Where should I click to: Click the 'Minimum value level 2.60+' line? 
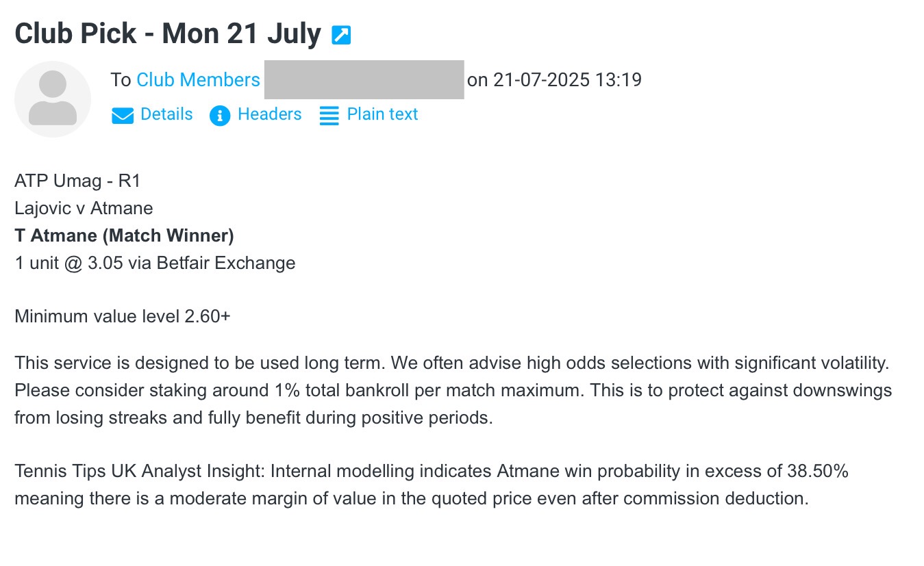tap(123, 317)
